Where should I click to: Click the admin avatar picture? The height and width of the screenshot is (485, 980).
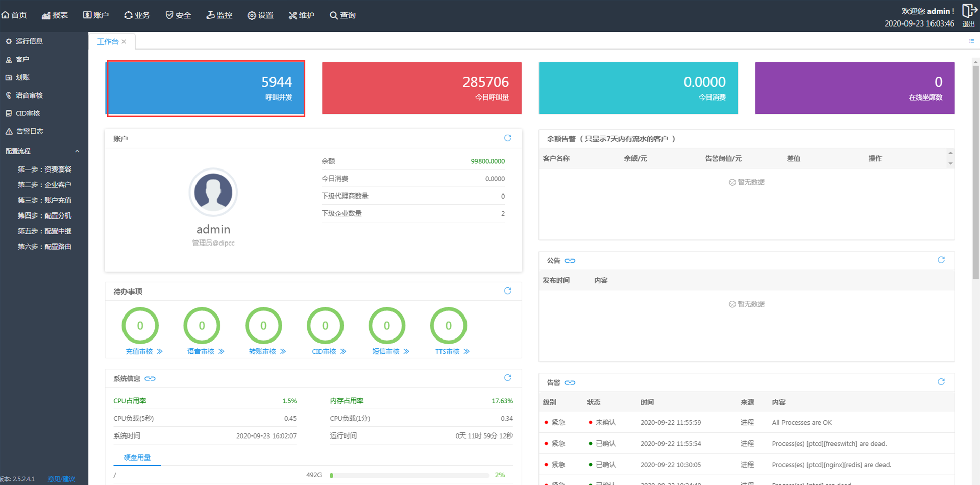pyautogui.click(x=213, y=192)
